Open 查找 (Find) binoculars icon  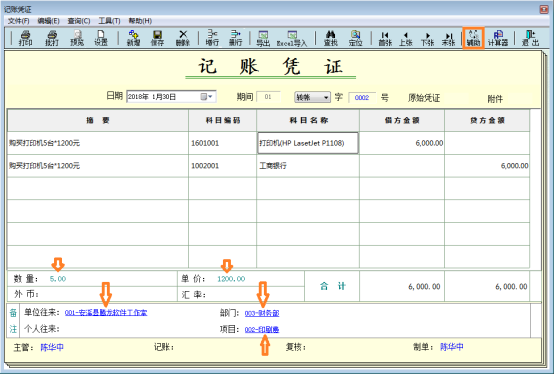(331, 38)
